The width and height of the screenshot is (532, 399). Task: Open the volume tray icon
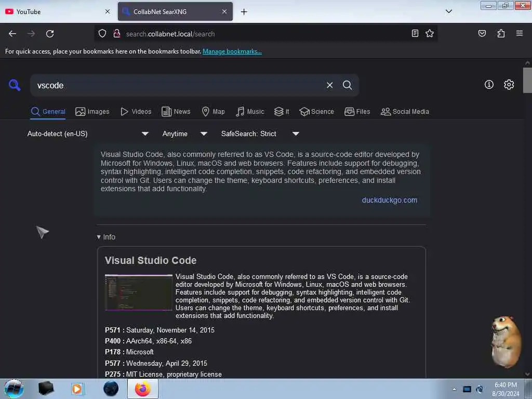[480, 389]
